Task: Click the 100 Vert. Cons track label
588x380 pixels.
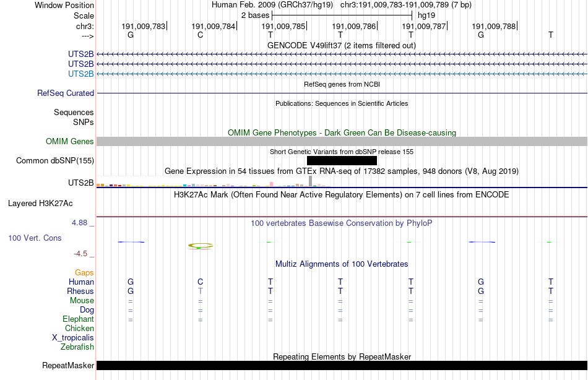Action: [x=35, y=238]
